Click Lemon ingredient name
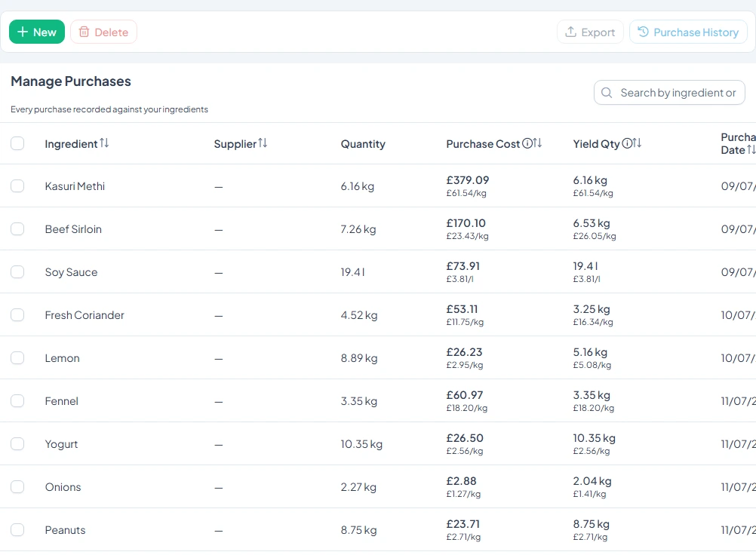756x558 pixels. [62, 358]
